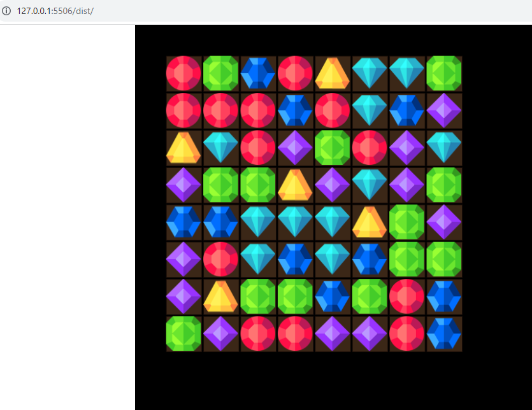Choose the purple gem in the second row

444,110
